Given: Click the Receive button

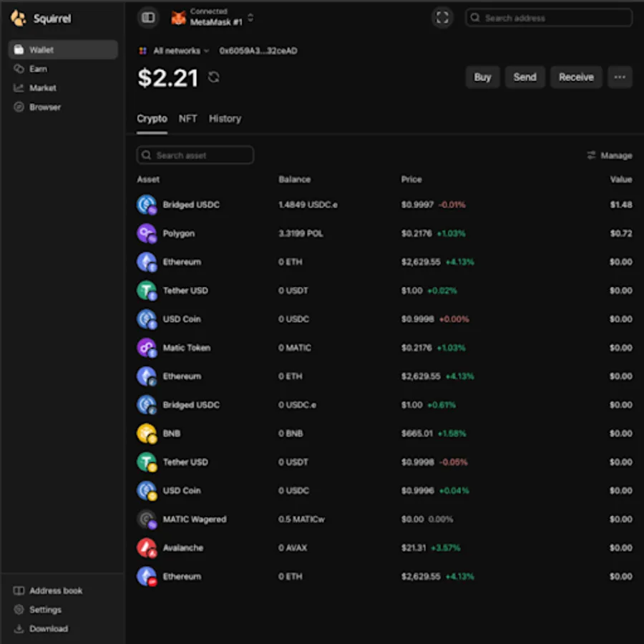Looking at the screenshot, I should click(576, 77).
